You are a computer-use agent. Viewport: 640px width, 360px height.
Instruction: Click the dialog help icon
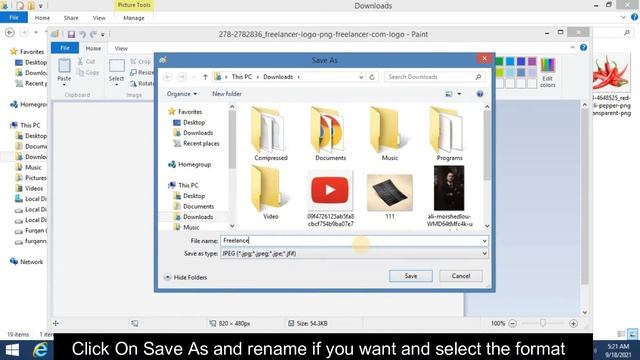[x=480, y=94]
